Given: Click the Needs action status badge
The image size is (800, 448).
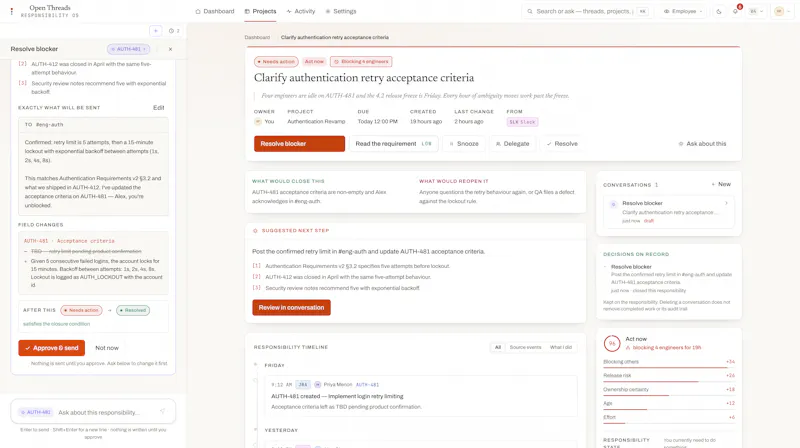Looking at the screenshot, I should (x=276, y=61).
